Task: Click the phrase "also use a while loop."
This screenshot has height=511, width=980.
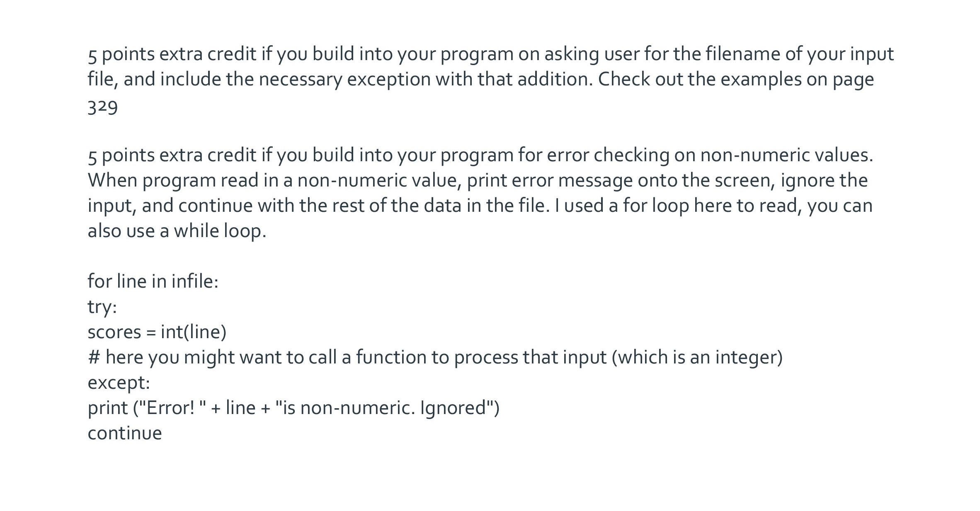Action: pyautogui.click(x=177, y=231)
